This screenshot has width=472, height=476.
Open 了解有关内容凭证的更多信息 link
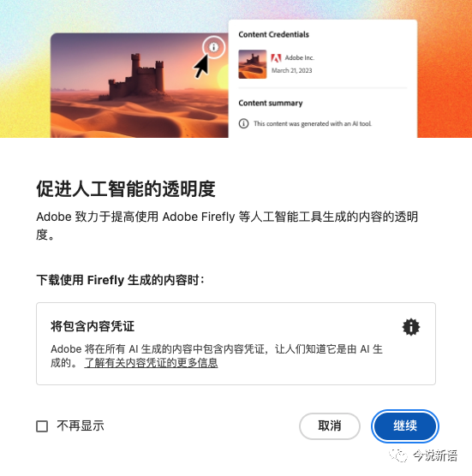(151, 362)
